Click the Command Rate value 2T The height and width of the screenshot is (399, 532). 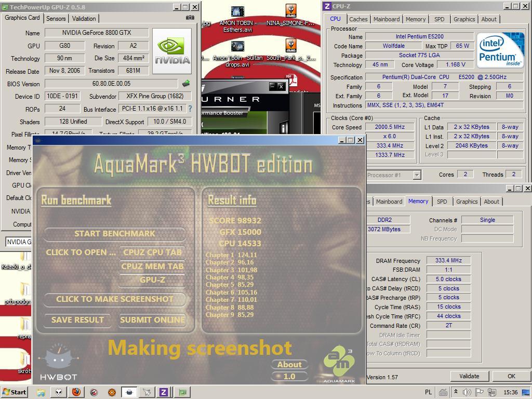448,325
